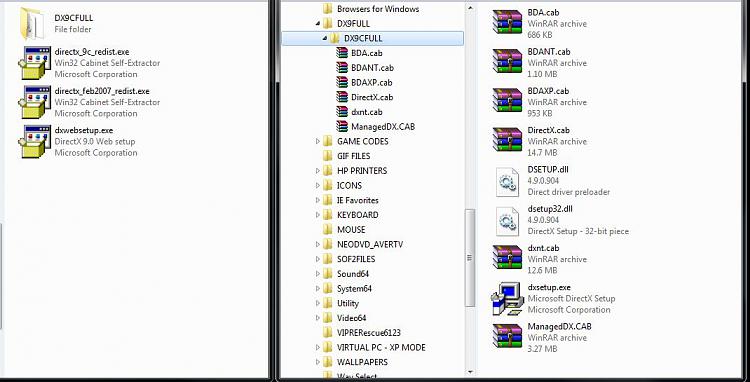The width and height of the screenshot is (750, 382).
Task: Expand the Utility folder node
Action: point(318,303)
